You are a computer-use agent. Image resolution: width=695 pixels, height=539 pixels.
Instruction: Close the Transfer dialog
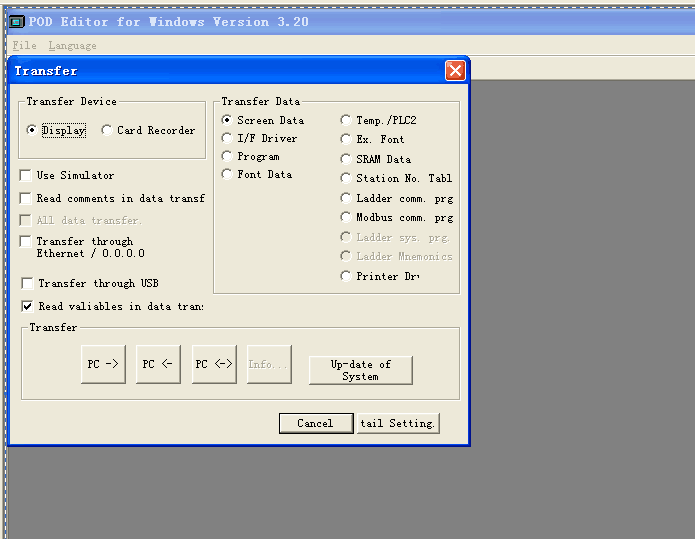click(455, 70)
